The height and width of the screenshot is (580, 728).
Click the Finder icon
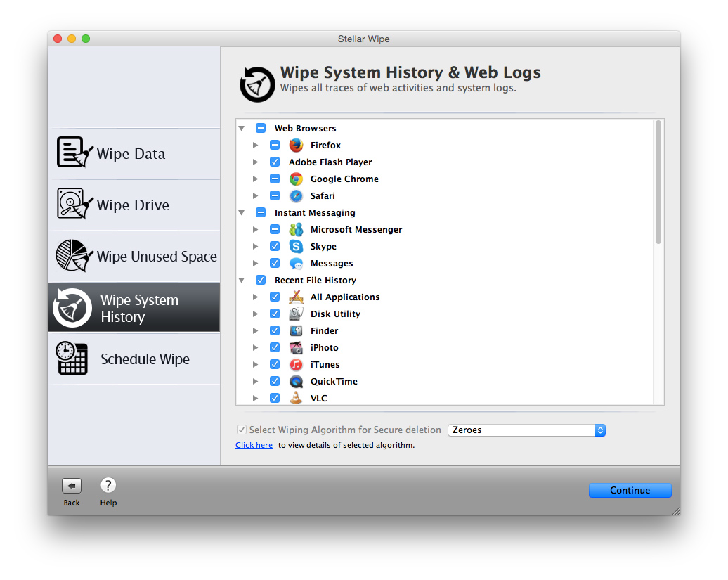(x=296, y=330)
